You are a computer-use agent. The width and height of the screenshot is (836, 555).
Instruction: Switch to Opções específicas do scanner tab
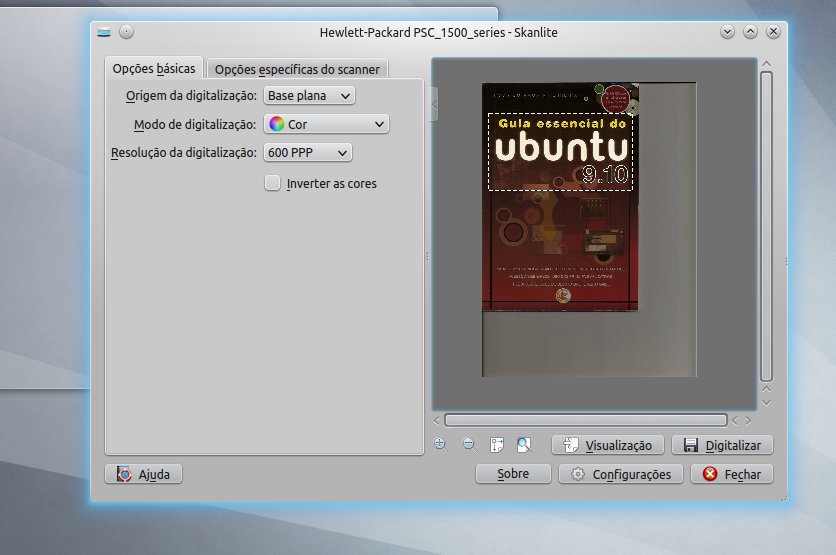pyautogui.click(x=297, y=69)
